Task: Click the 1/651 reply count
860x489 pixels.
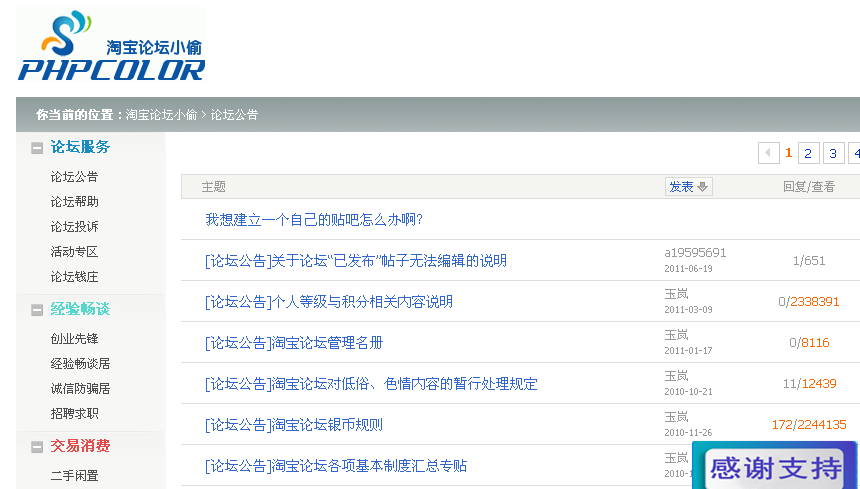Action: point(809,261)
